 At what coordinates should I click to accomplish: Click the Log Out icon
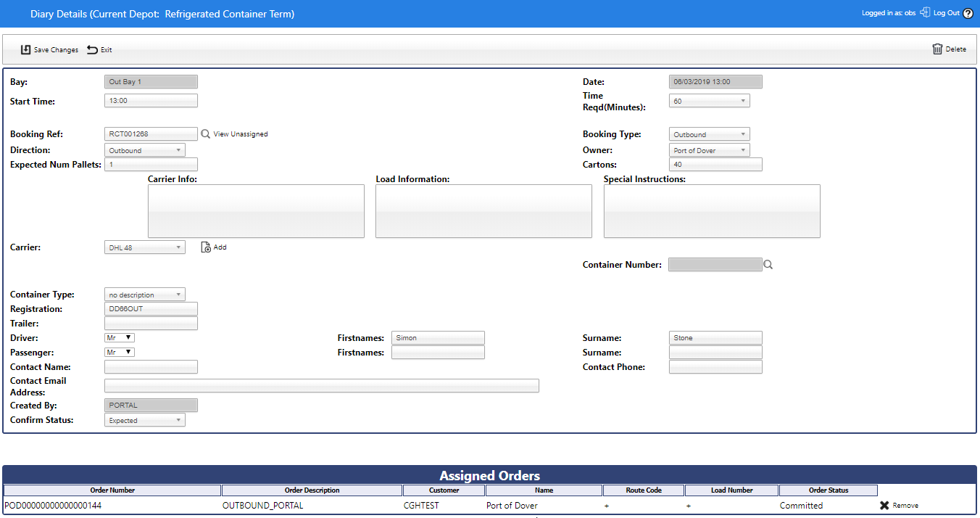[x=925, y=13]
